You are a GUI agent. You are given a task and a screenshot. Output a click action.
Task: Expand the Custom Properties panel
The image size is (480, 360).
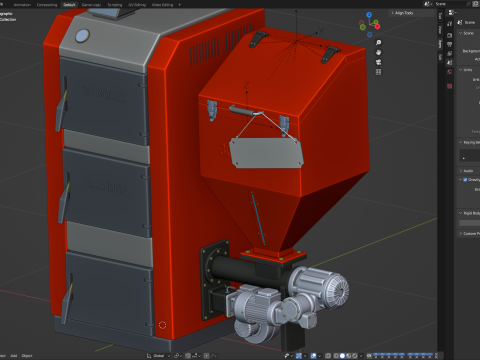pos(469,233)
